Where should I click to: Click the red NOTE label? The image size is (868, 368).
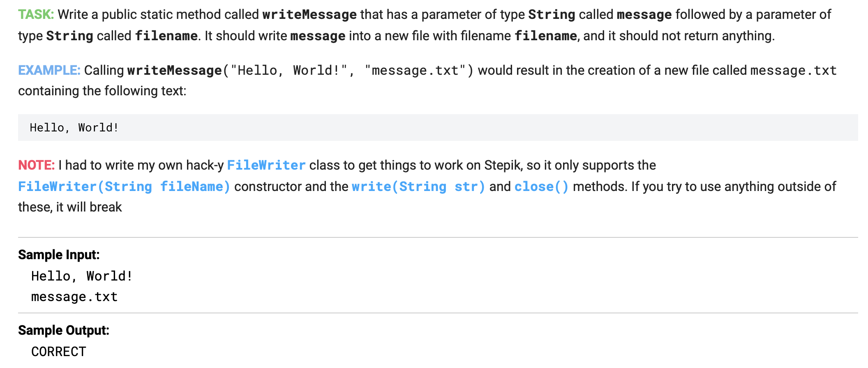coord(37,165)
